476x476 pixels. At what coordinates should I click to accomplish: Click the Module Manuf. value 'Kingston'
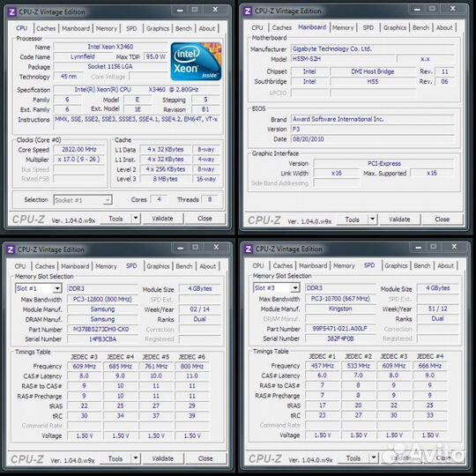point(340,309)
